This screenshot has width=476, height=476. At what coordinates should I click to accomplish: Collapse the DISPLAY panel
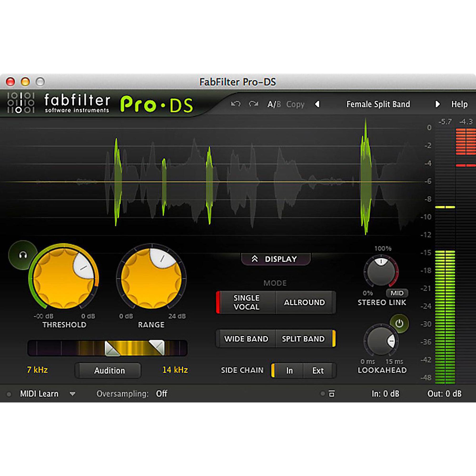276,259
